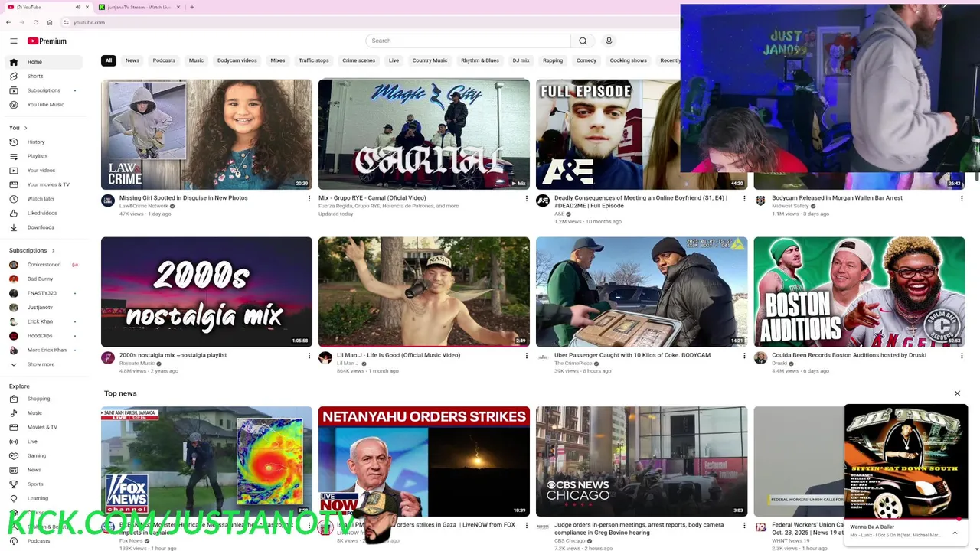The image size is (980, 551).
Task: Click the search magnifier button
Action: pyautogui.click(x=583, y=41)
